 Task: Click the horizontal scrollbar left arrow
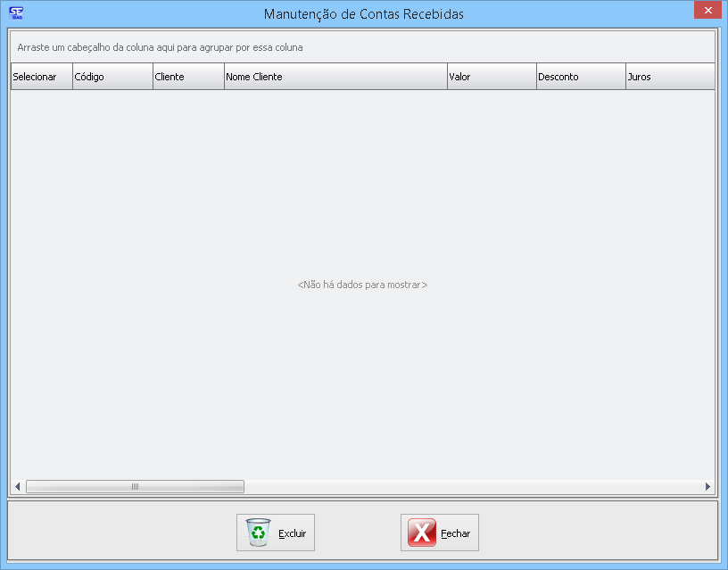click(17, 487)
